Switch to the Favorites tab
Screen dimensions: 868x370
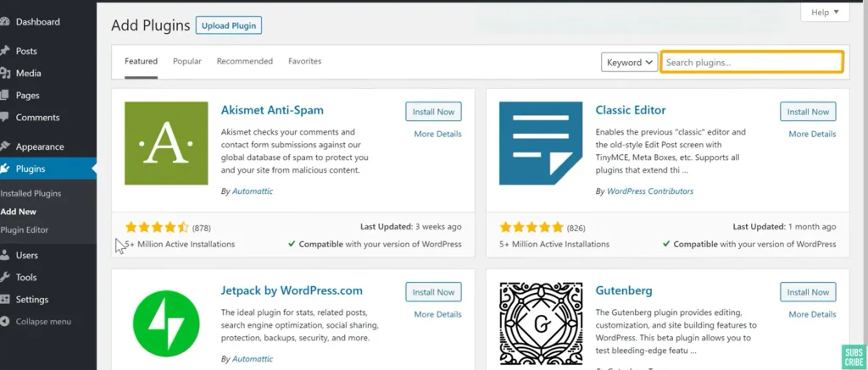tap(304, 62)
